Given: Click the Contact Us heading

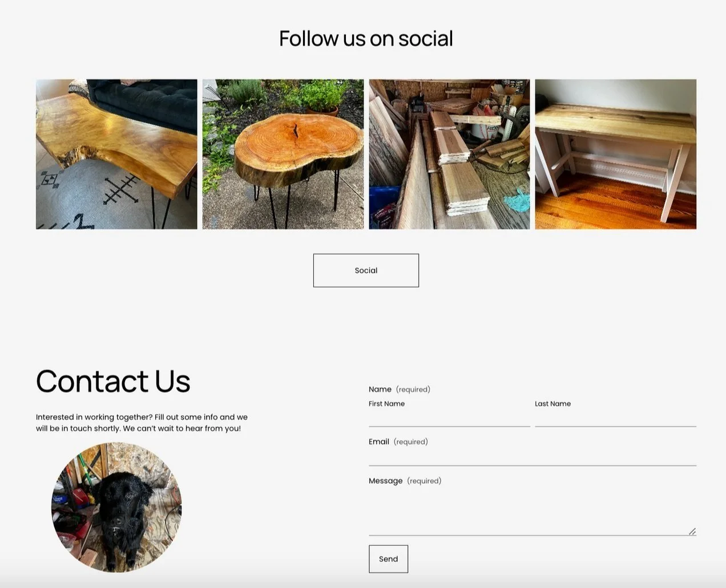Looking at the screenshot, I should point(113,381).
